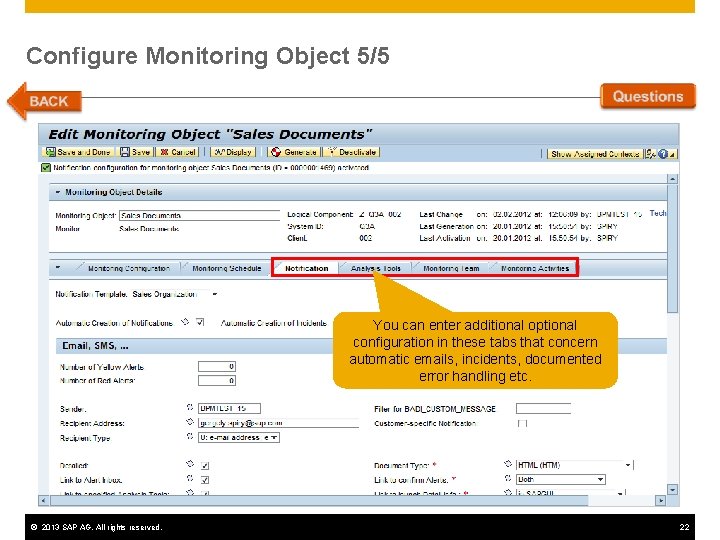Open the Questions button
720x540 pixels.
coord(647,96)
